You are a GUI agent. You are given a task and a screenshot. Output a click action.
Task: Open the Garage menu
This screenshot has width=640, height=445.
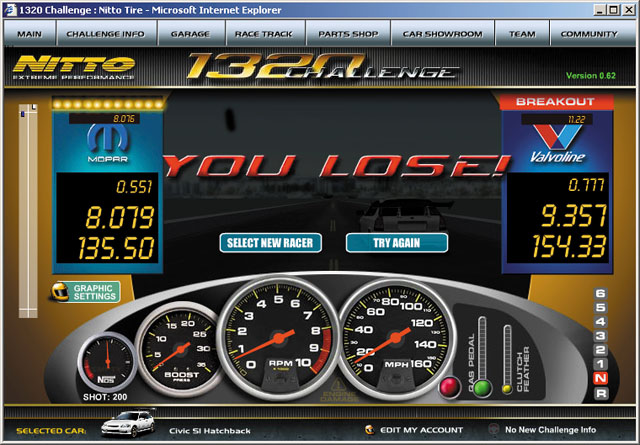click(190, 34)
